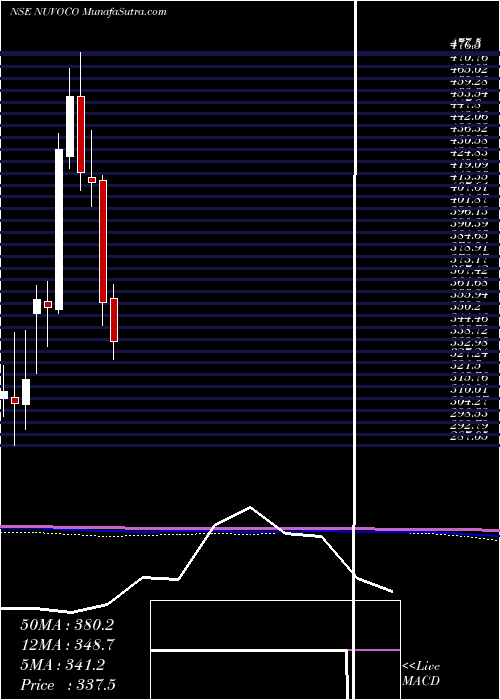Image resolution: width=500 pixels, height=700 pixels.
Task: Select the 50MA : 380.2 readout
Action: pos(67,625)
